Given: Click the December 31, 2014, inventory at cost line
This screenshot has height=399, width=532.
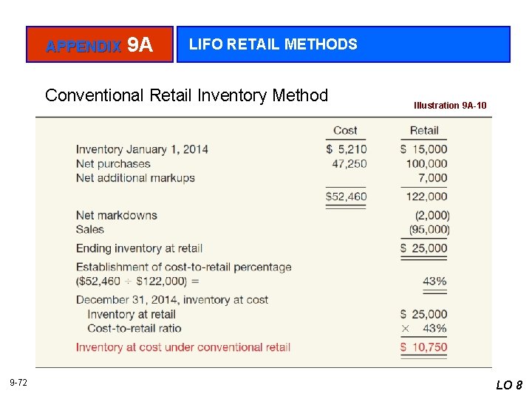Looking at the screenshot, I should pyautogui.click(x=172, y=300).
